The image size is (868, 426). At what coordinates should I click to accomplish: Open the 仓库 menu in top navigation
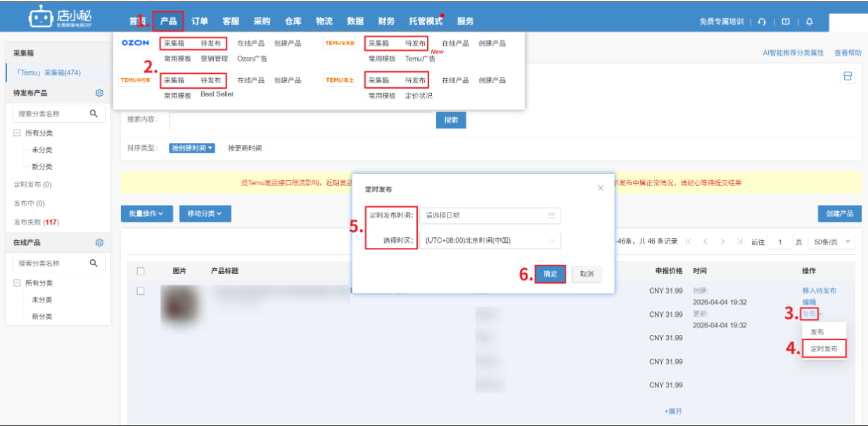point(293,21)
